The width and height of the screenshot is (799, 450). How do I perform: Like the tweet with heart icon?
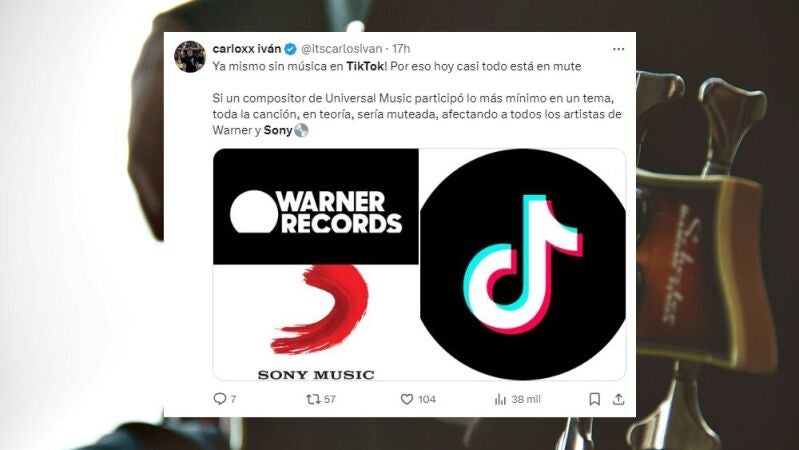coord(407,399)
